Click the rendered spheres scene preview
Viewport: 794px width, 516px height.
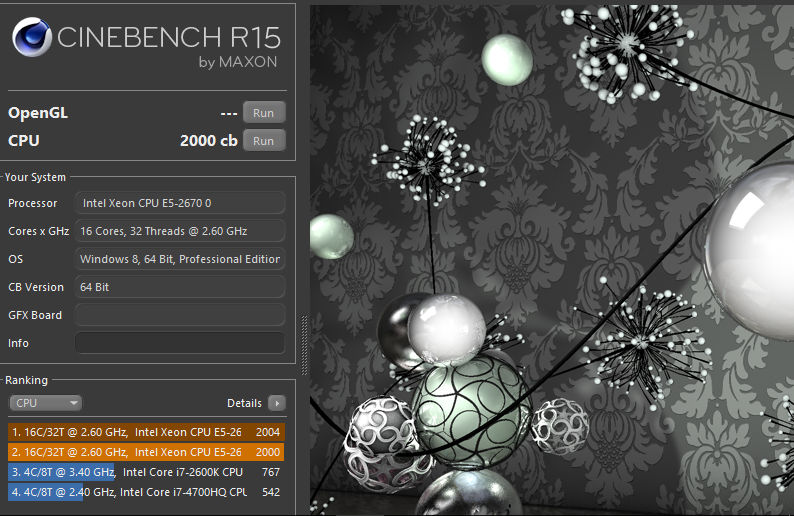(551, 260)
